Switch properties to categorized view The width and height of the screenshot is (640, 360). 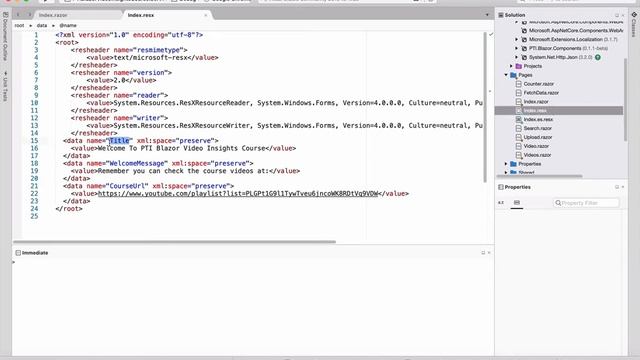click(517, 202)
